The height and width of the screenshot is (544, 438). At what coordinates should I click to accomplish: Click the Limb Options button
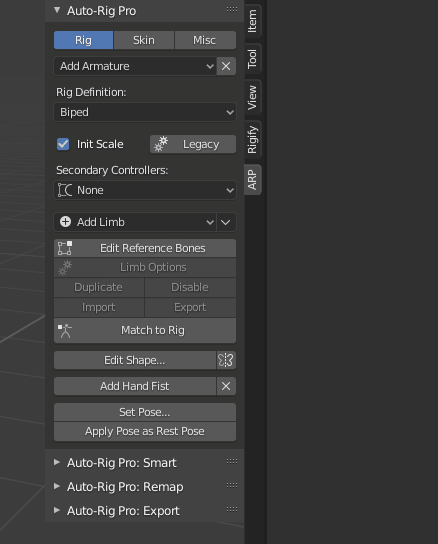tap(145, 267)
